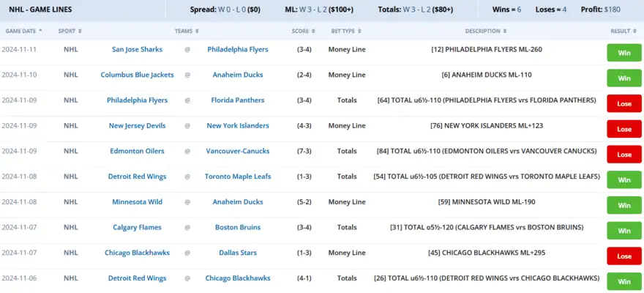The height and width of the screenshot is (293, 644).
Task: Open Florida Panthers team link
Action: tap(238, 100)
